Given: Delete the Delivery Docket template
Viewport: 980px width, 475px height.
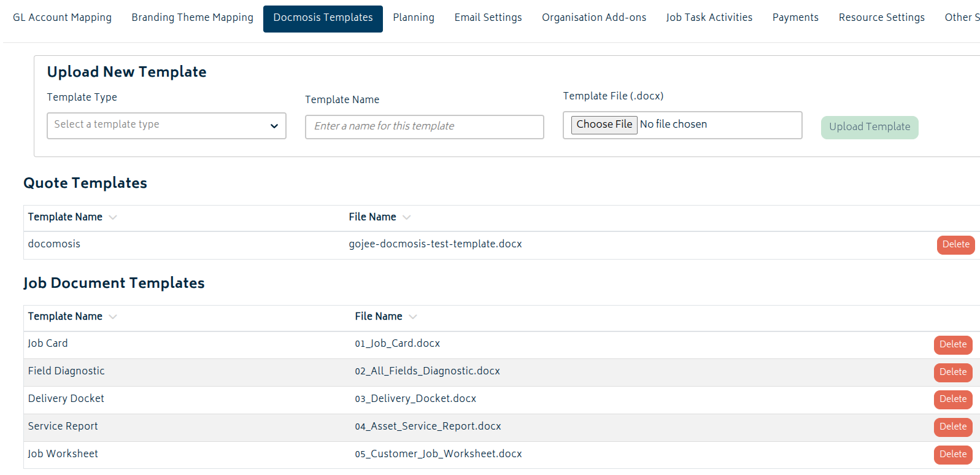Looking at the screenshot, I should (953, 400).
